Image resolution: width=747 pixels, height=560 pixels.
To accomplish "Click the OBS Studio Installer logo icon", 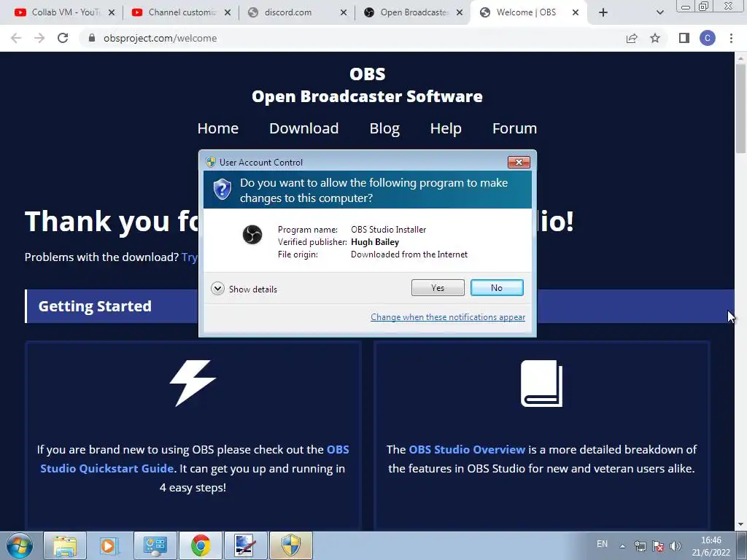I will coord(252,235).
